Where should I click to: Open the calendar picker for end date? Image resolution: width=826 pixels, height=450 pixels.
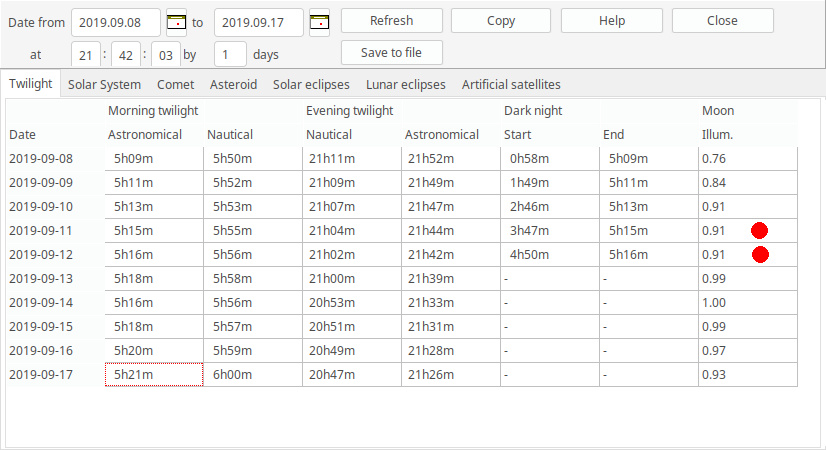320,21
